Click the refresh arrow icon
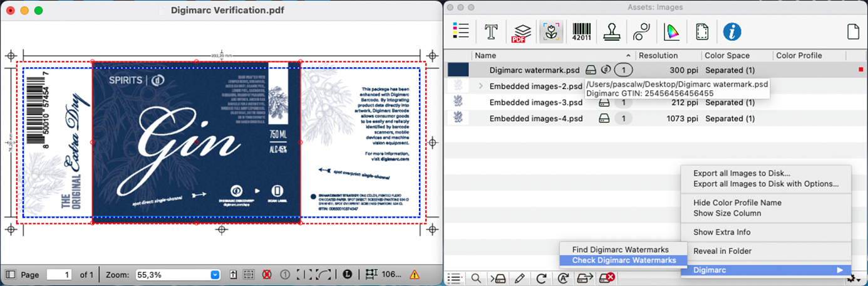The width and height of the screenshot is (868, 286). click(542, 278)
